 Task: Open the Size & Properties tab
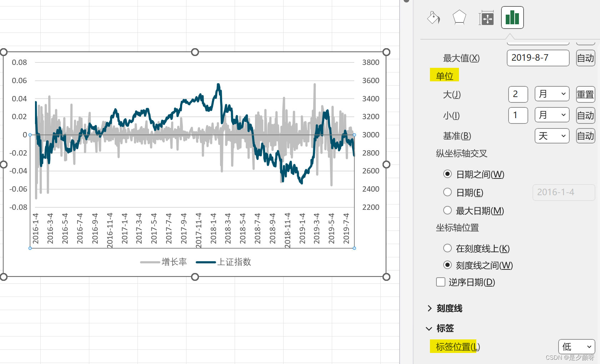[486, 18]
